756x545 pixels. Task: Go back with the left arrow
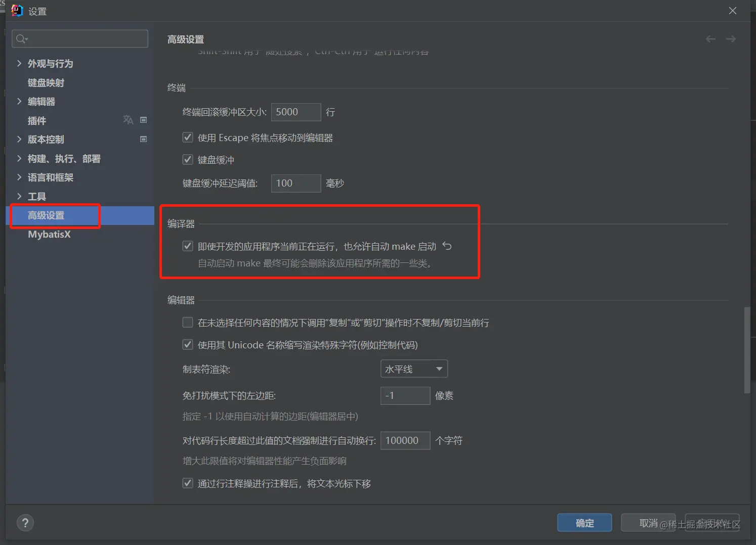point(710,39)
